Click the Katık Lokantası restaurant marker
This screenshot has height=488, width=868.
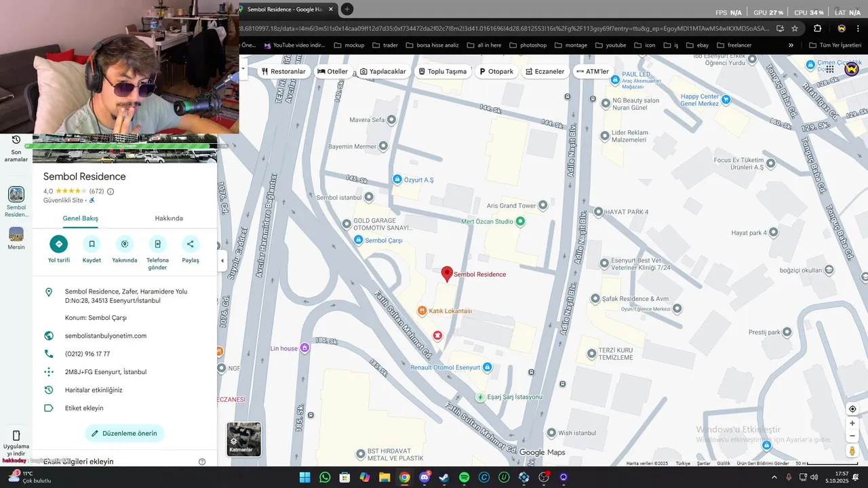click(422, 310)
